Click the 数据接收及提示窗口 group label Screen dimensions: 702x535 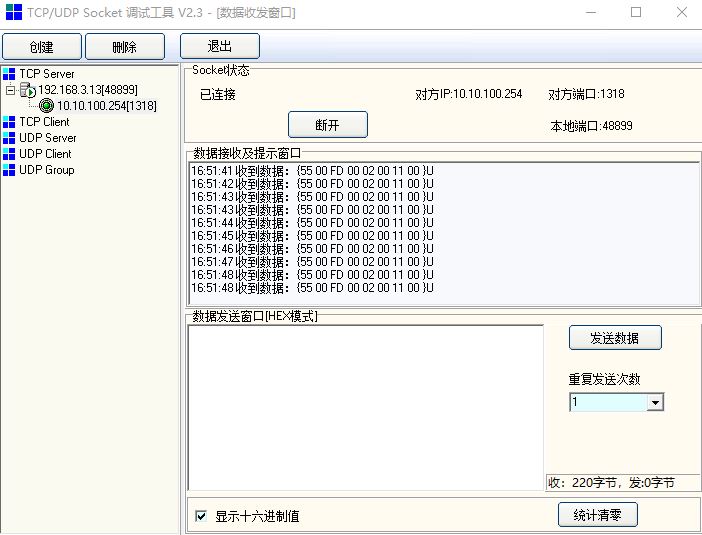click(247, 154)
